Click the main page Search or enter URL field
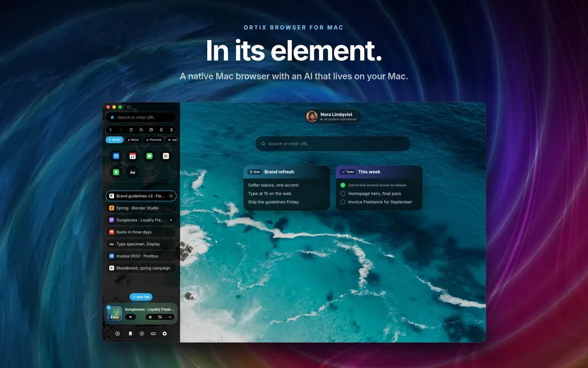The width and height of the screenshot is (588, 368). point(333,144)
